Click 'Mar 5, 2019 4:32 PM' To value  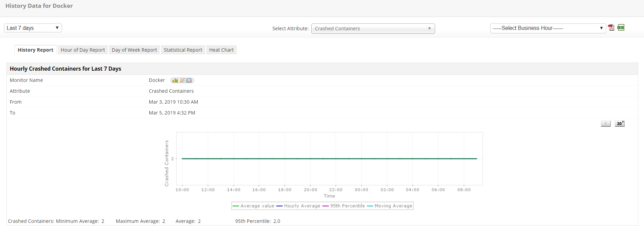tap(172, 113)
